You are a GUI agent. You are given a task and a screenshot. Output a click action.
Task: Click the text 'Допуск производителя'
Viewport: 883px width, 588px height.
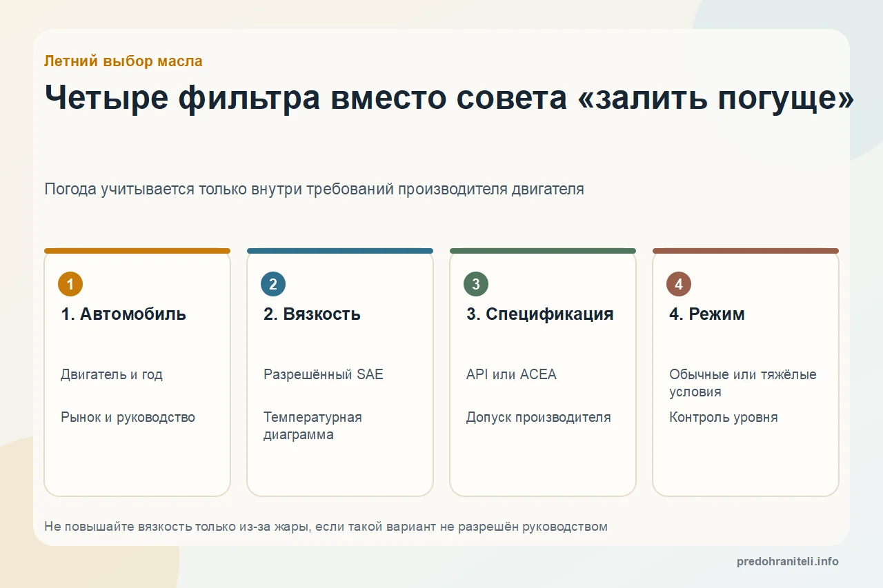(539, 418)
